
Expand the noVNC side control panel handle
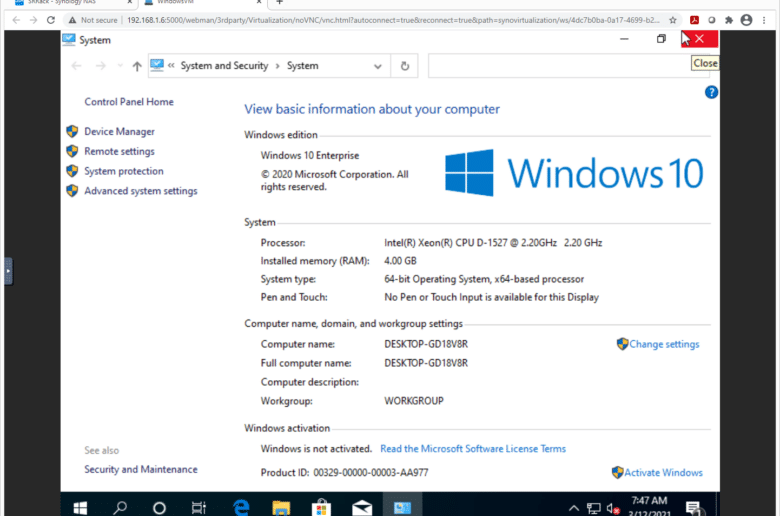(8, 271)
